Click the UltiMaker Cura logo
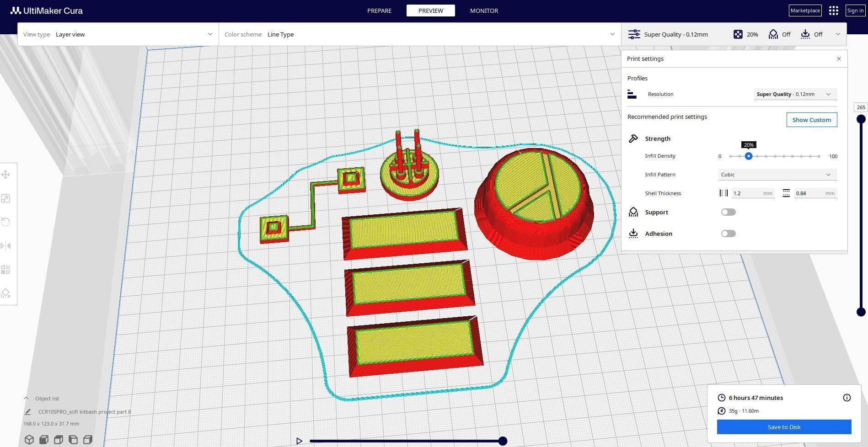The width and height of the screenshot is (868, 447). click(46, 11)
